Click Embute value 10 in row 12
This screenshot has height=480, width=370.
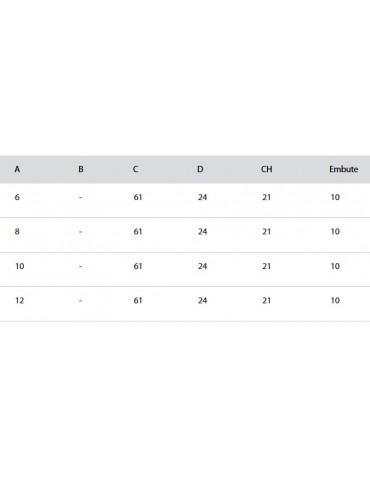(x=335, y=301)
